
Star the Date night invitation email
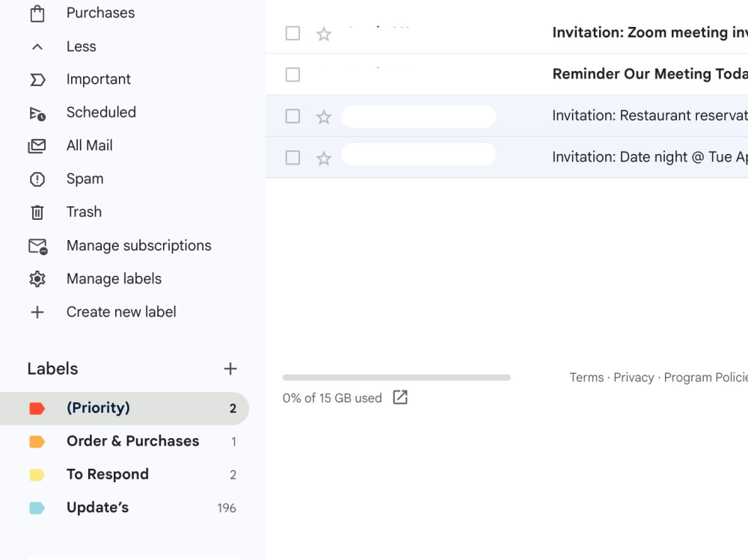(x=324, y=159)
